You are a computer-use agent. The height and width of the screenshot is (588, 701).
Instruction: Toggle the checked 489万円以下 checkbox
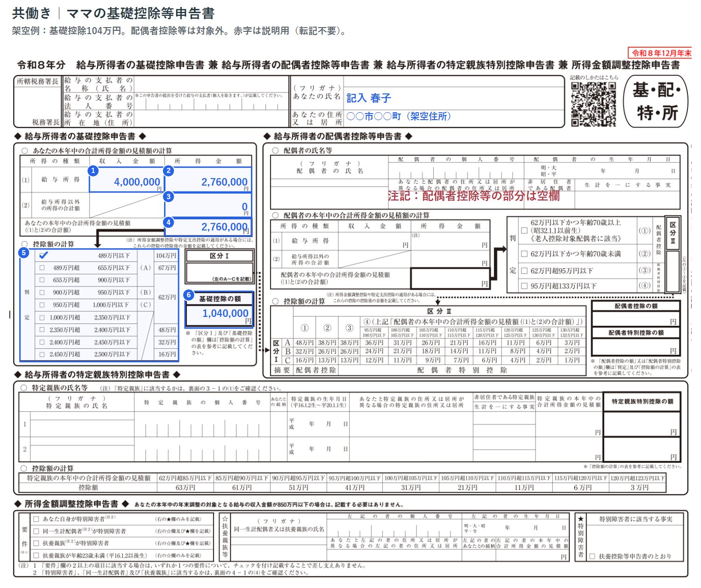pyautogui.click(x=43, y=256)
